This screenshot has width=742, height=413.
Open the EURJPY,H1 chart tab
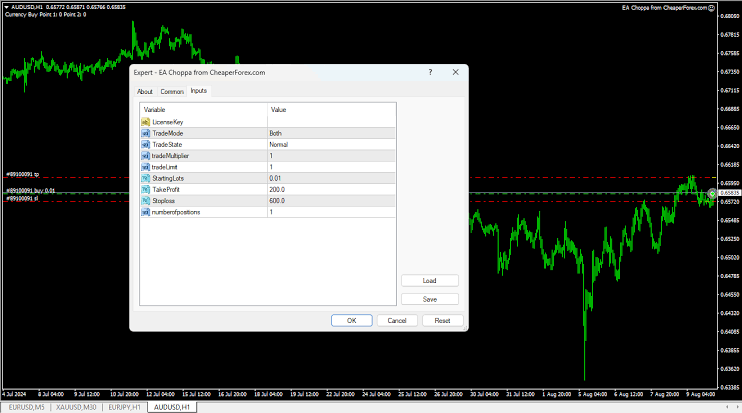[124, 407]
